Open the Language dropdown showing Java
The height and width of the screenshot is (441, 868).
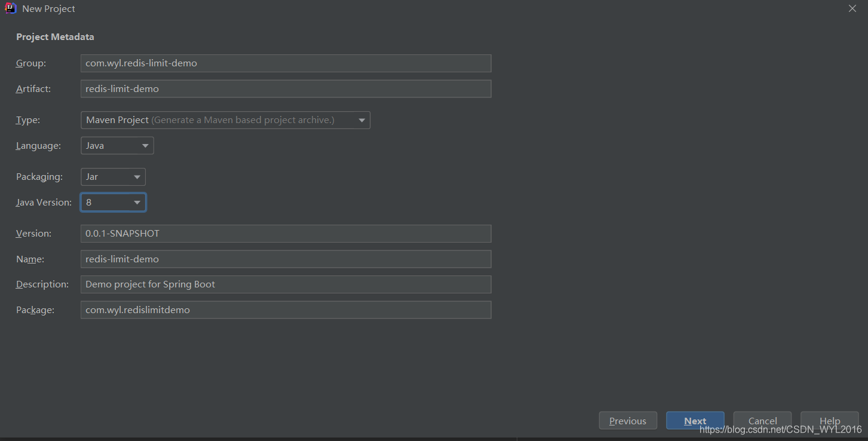click(117, 146)
